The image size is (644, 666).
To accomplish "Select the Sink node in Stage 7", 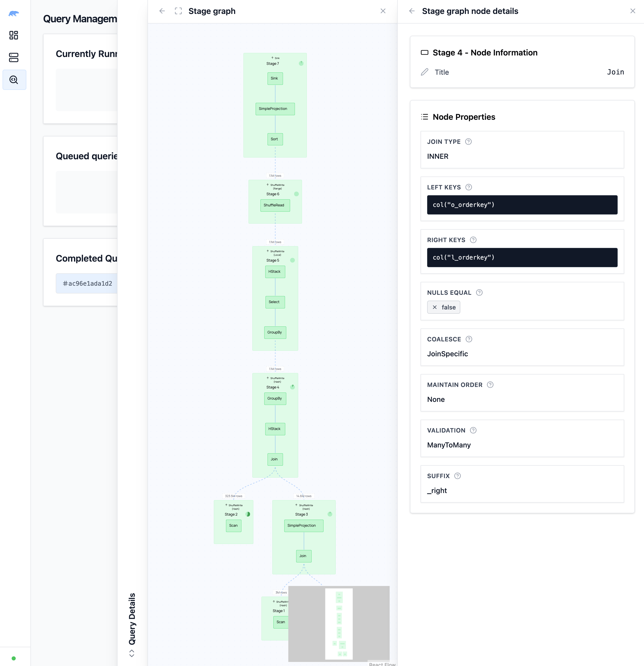I will [x=275, y=79].
